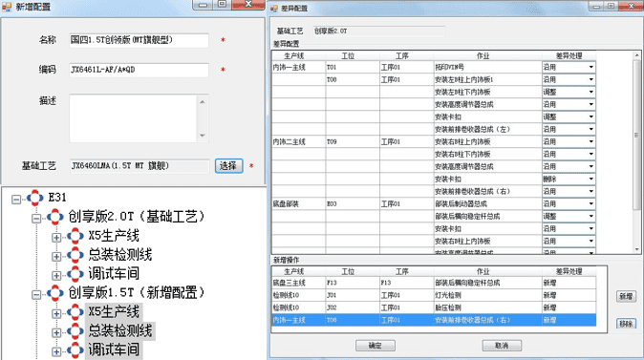Expand 总装检测线 under 创享版1.5T
This screenshot has height=360, width=644.
56,332
